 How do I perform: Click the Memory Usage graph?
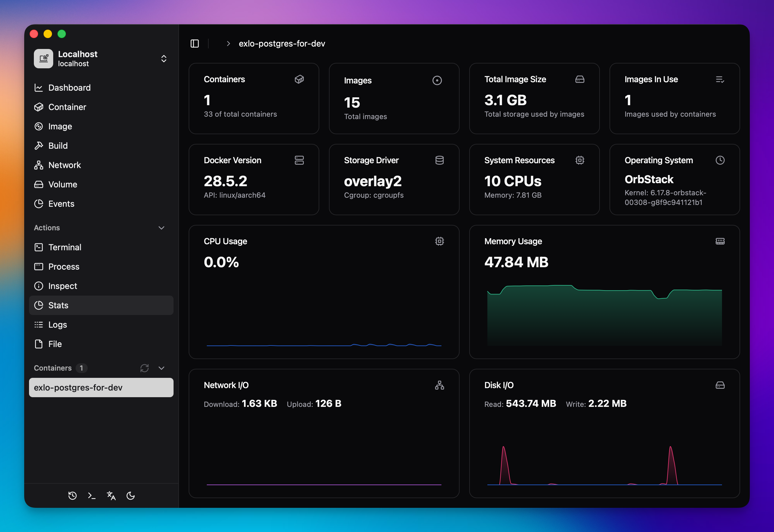pyautogui.click(x=604, y=313)
